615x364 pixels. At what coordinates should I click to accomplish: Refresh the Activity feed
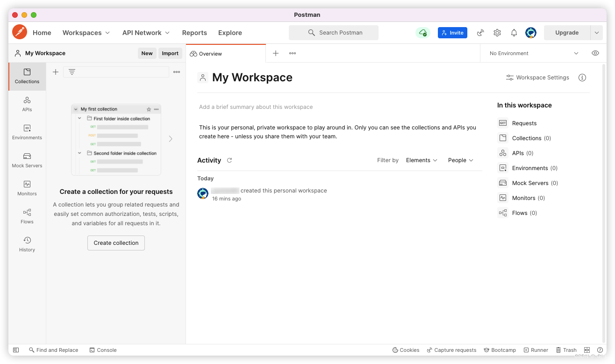(x=229, y=160)
